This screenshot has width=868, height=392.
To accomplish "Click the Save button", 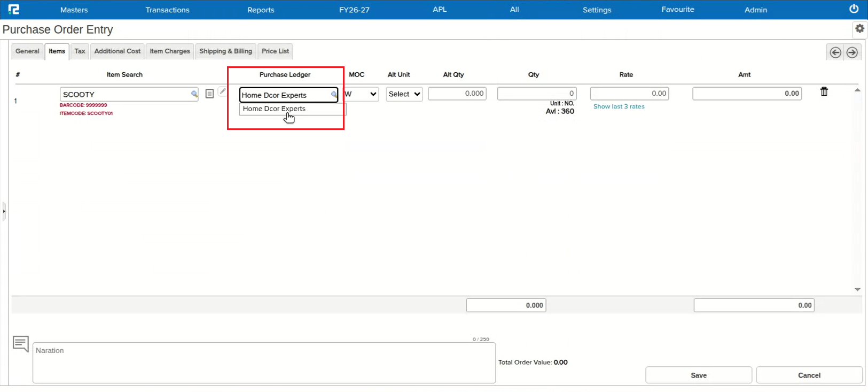I will pos(699,375).
